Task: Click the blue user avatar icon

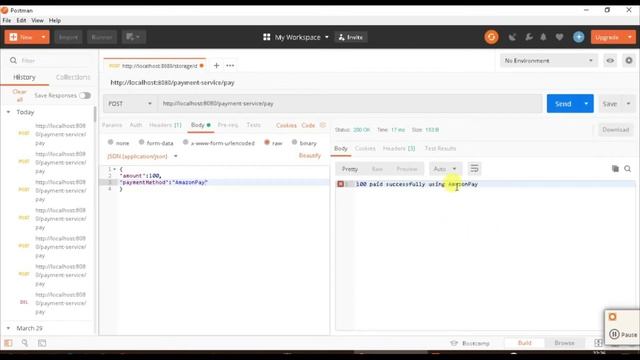Action: [578, 37]
